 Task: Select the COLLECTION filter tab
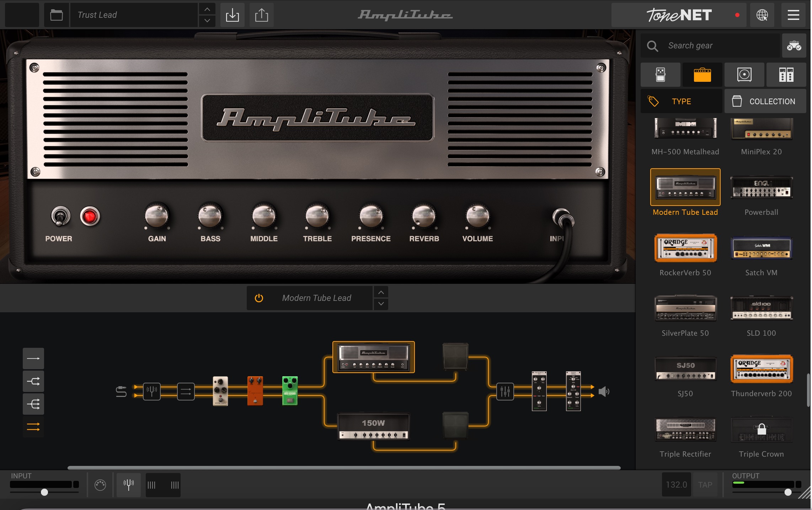coord(765,101)
